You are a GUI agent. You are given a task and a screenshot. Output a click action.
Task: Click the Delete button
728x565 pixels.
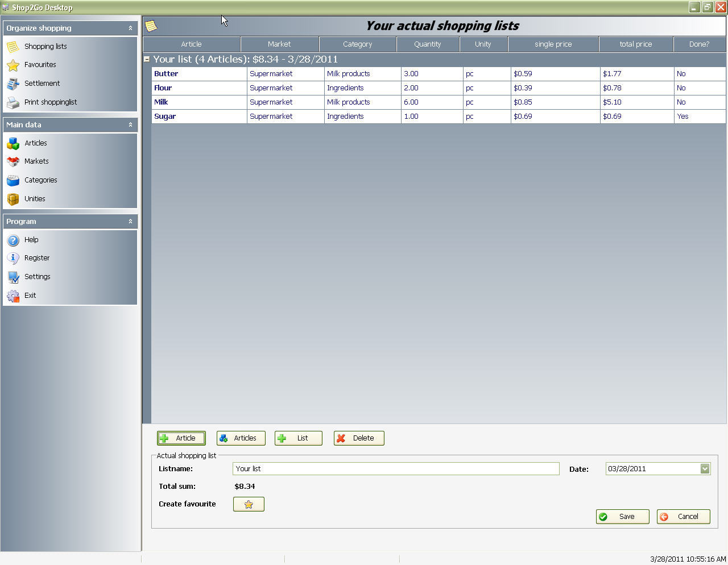(359, 438)
